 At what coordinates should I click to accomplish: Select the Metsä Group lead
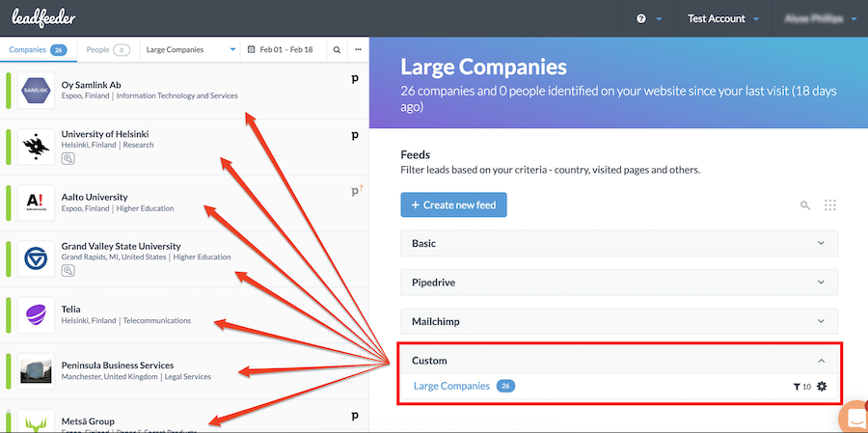click(184, 417)
